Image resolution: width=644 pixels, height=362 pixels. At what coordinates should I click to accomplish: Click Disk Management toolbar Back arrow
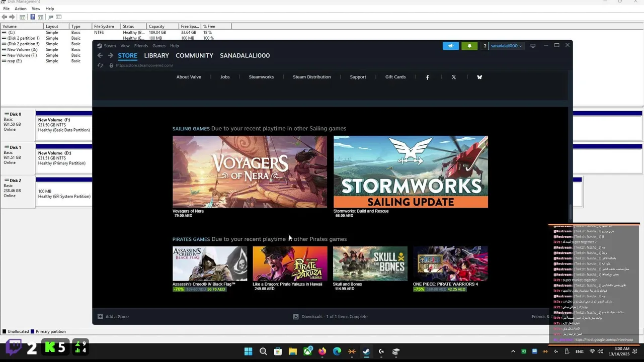tap(5, 17)
